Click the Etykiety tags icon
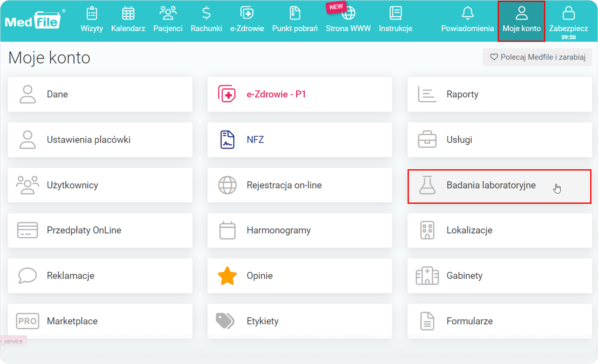Viewport: 598px width, 364px height. click(225, 321)
